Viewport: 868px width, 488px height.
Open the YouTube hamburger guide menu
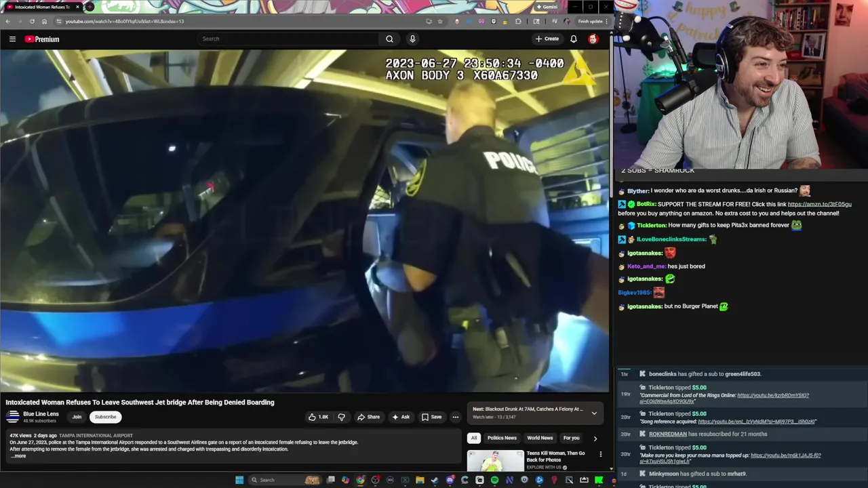(12, 39)
